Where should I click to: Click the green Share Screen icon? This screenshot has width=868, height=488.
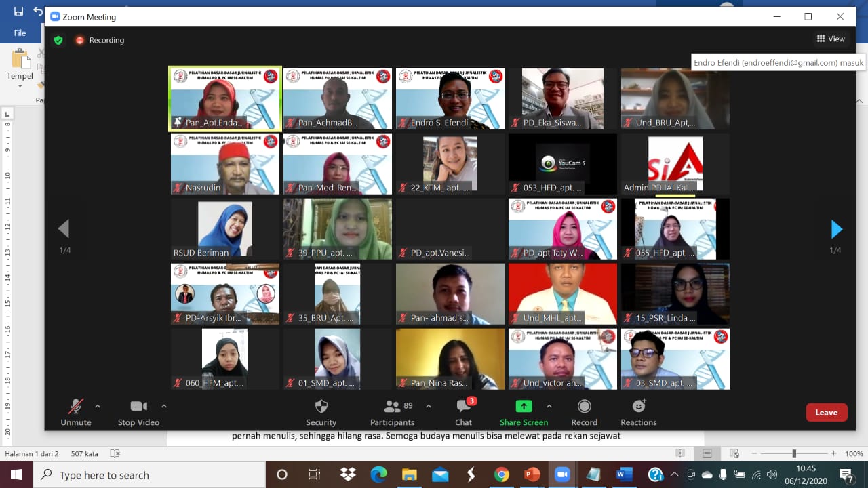[524, 406]
